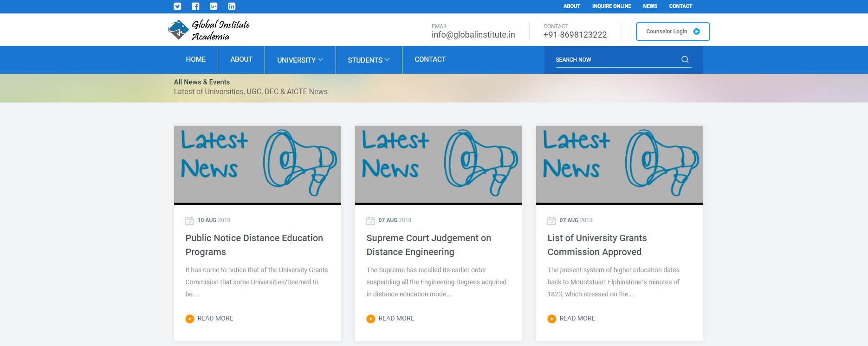Viewport: 868px width, 346px height.
Task: Open the Twitter social link
Action: (x=177, y=6)
